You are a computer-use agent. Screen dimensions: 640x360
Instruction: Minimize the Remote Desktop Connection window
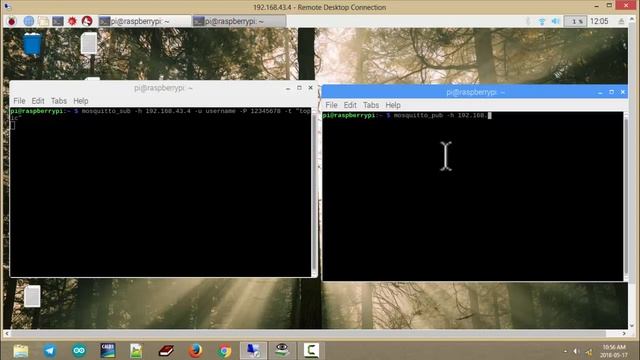point(596,6)
